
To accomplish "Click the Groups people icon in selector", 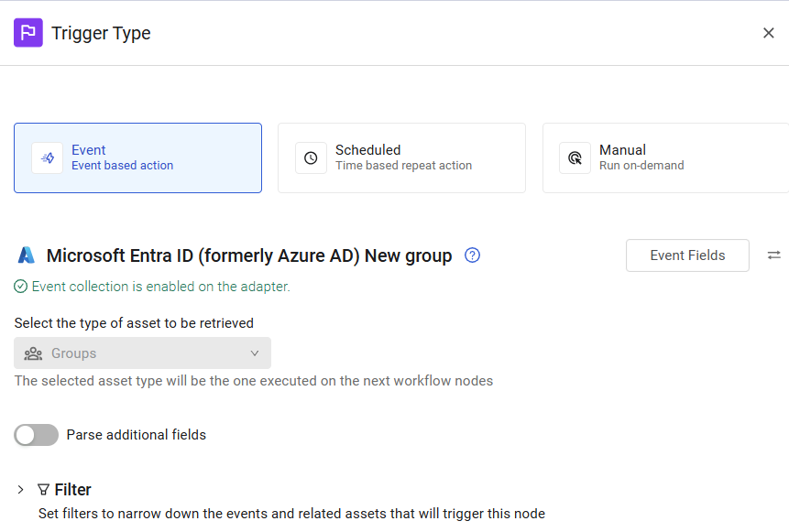I will (x=34, y=353).
